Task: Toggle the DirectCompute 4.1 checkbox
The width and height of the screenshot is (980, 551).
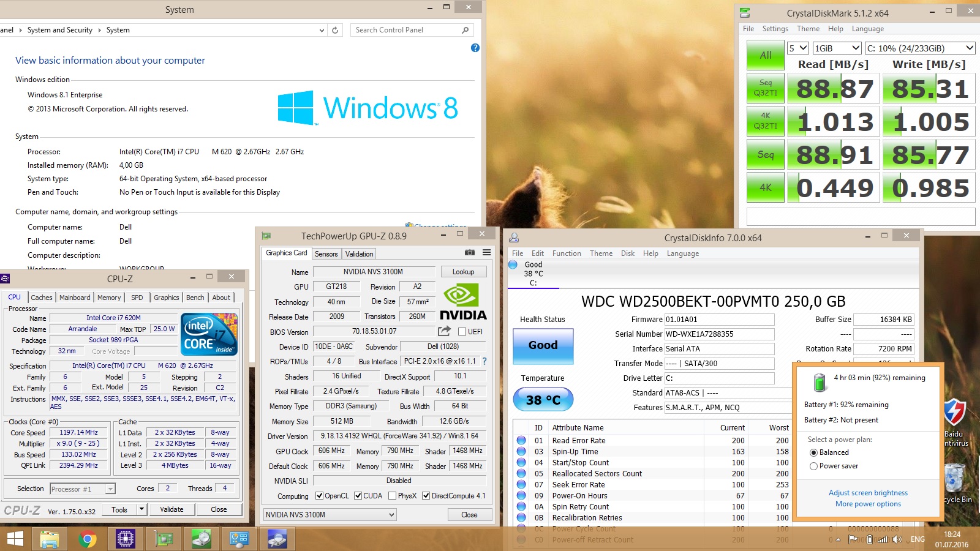Action: [x=426, y=496]
